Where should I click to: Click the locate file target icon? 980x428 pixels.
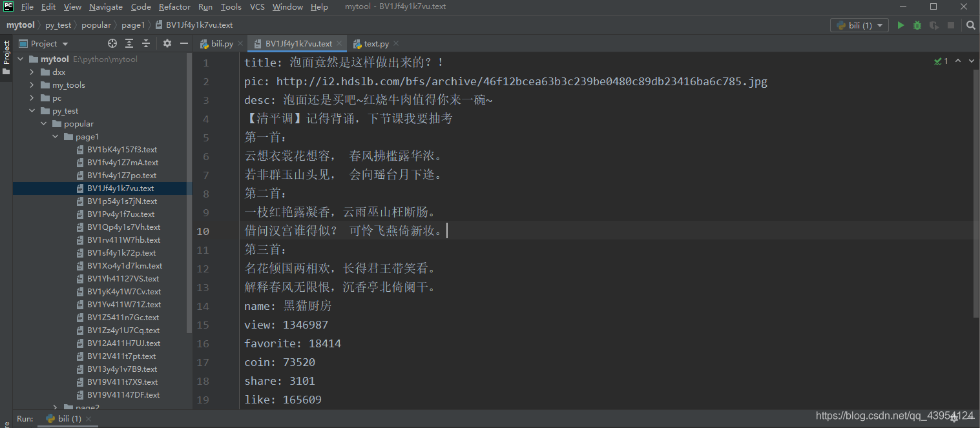[112, 43]
